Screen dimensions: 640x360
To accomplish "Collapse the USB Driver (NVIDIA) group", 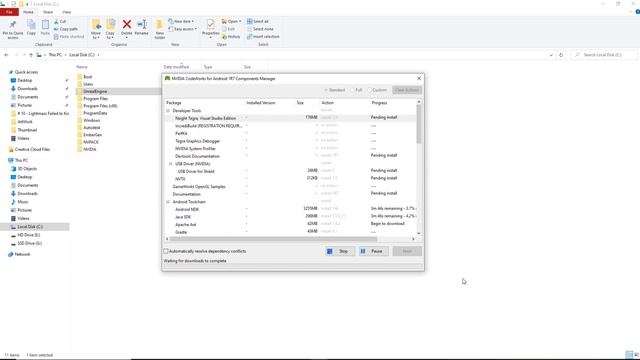I will coord(171,164).
